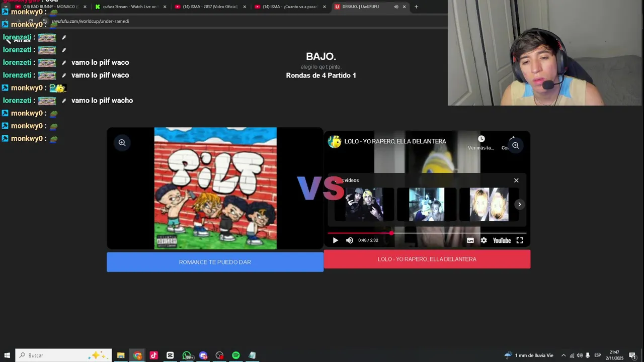This screenshot has height=362, width=644.
Task: Open the video on YouTube via logo
Action: pyautogui.click(x=502, y=240)
